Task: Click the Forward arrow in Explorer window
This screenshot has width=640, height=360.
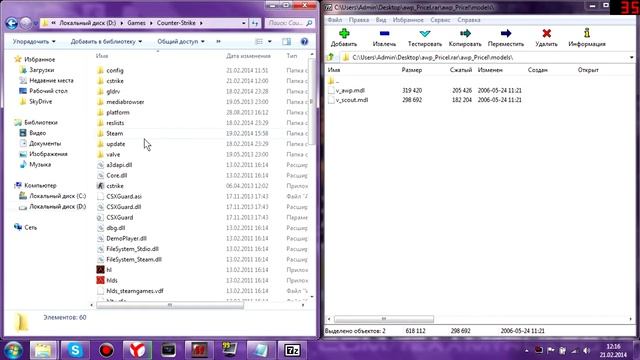Action: [26, 23]
